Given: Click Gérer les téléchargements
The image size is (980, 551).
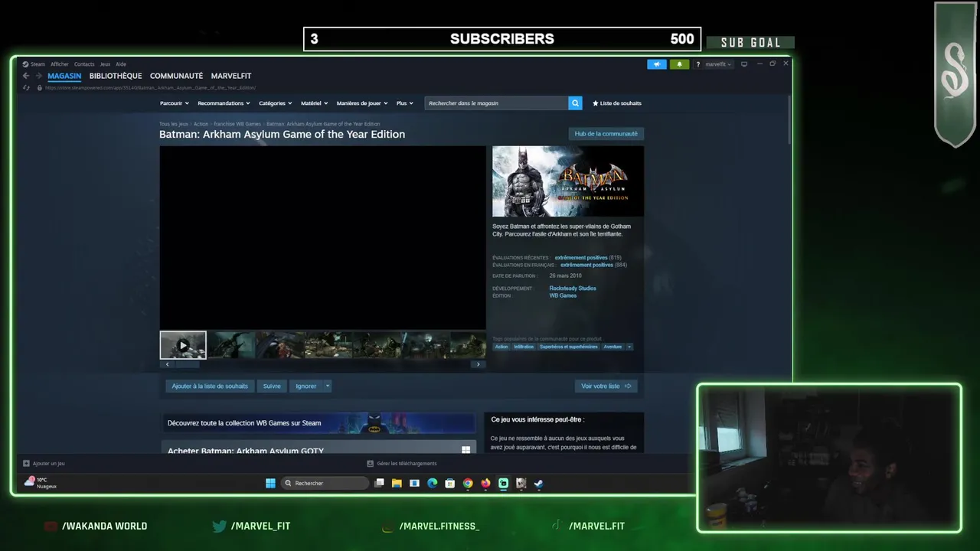Looking at the screenshot, I should 407,463.
